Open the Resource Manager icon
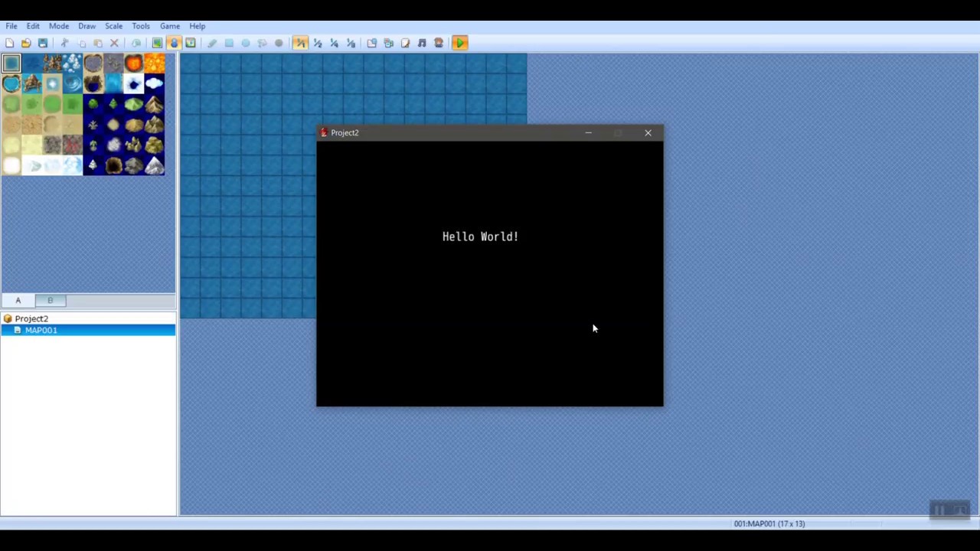The image size is (980, 551). [388, 43]
